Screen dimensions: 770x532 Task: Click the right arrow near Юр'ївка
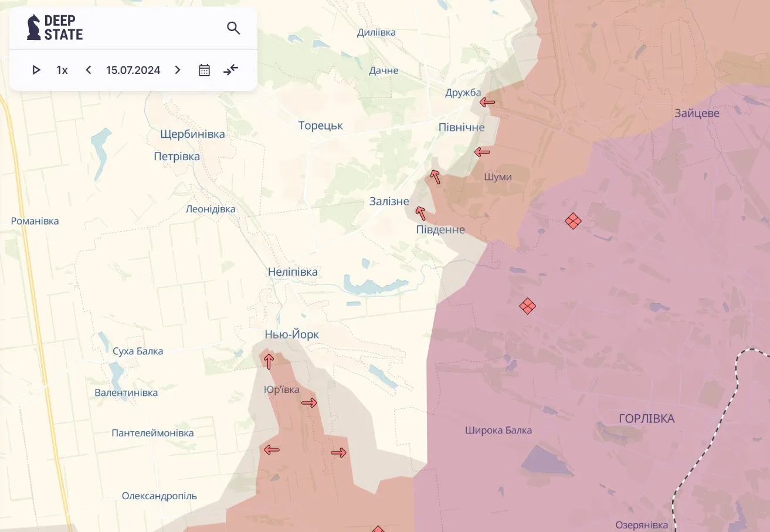[x=309, y=403]
